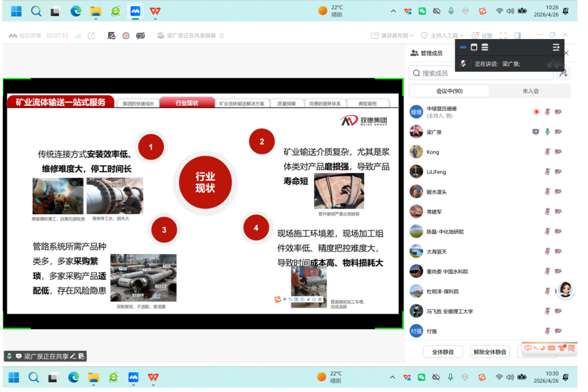This screenshot has width=588, height=392.
Task: Select the 会议中(90) tab
Action: (x=449, y=91)
